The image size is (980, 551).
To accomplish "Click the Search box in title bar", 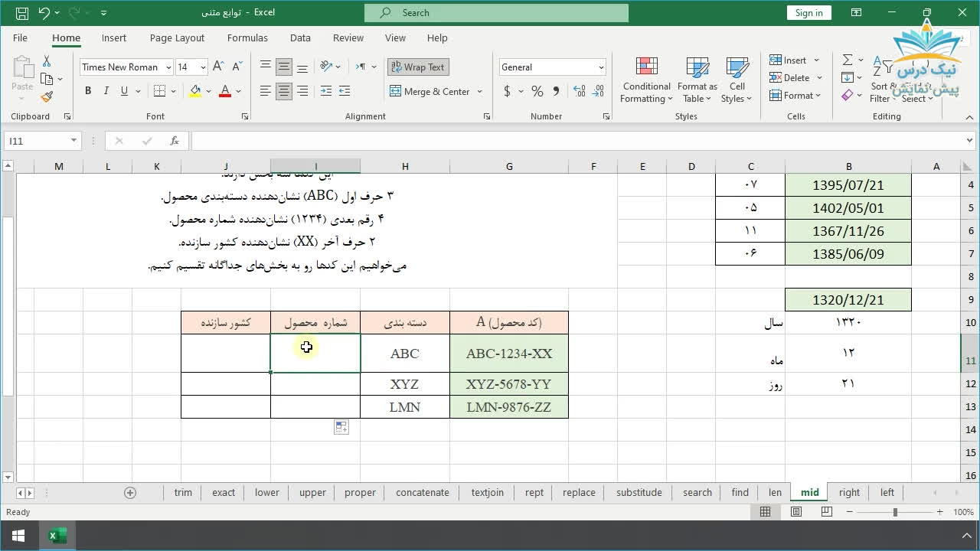I will (x=496, y=12).
